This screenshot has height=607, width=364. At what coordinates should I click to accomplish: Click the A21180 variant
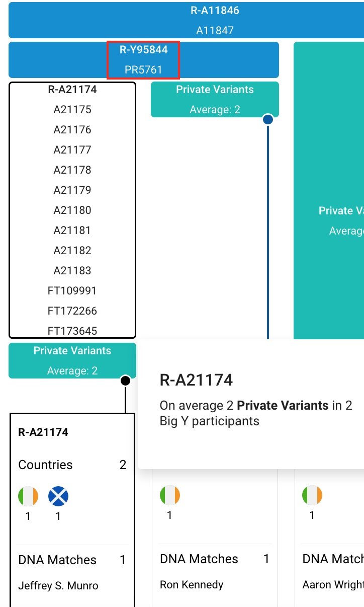[x=72, y=210]
